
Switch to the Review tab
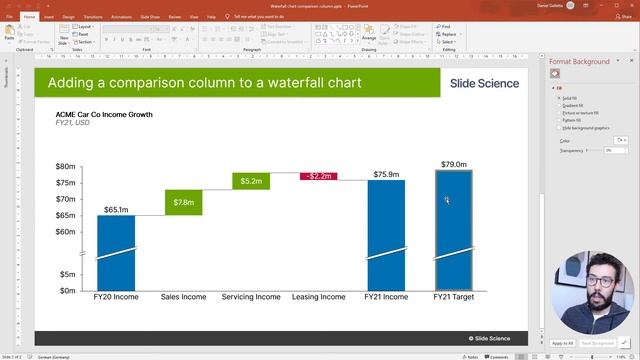click(175, 17)
